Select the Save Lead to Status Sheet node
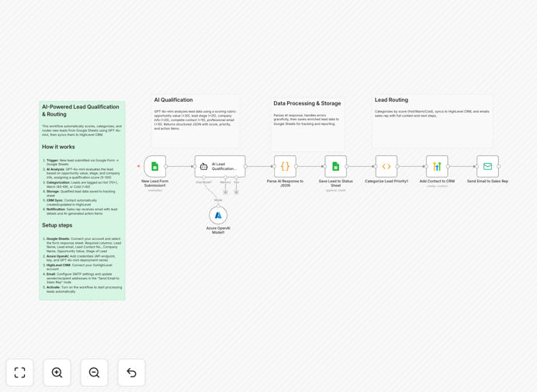 tap(335, 167)
